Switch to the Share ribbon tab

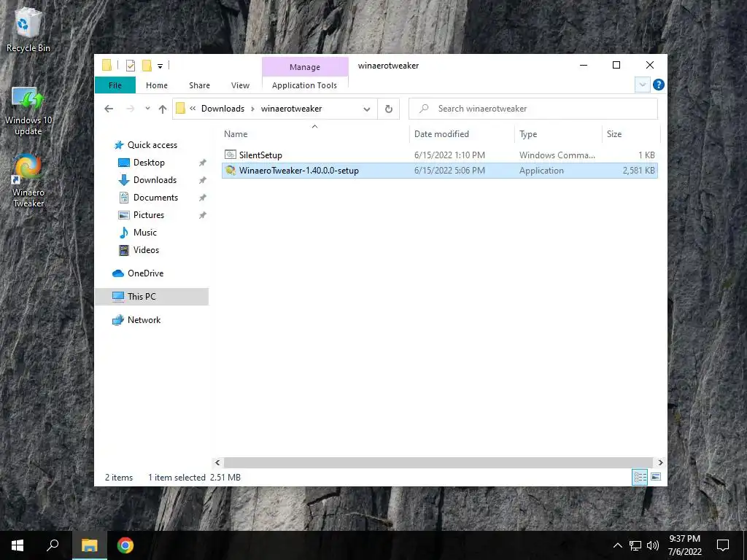click(x=199, y=85)
